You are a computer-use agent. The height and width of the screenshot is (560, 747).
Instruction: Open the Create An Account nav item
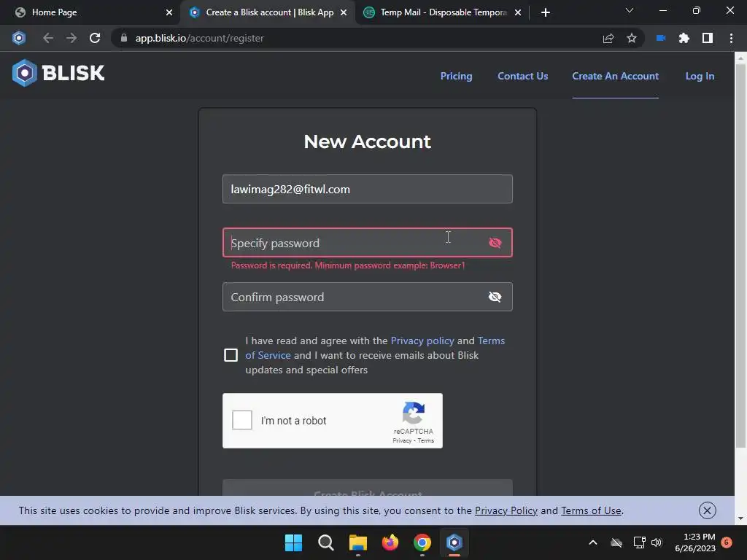pos(615,76)
